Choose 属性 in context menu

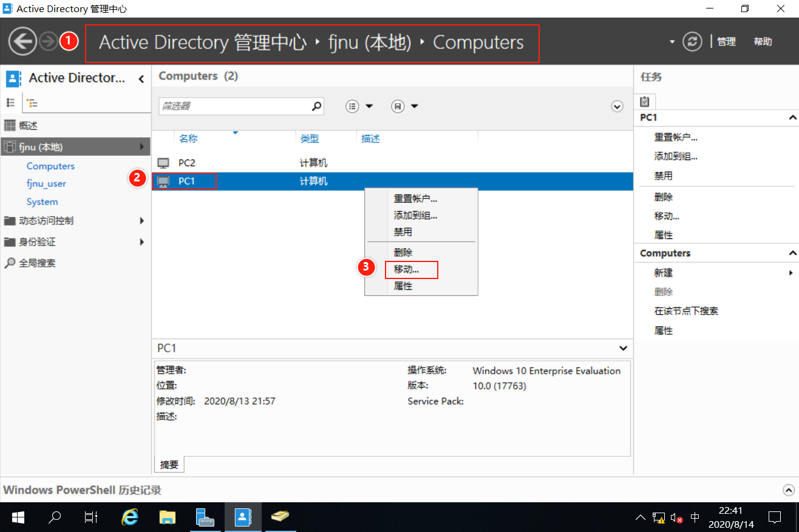403,286
